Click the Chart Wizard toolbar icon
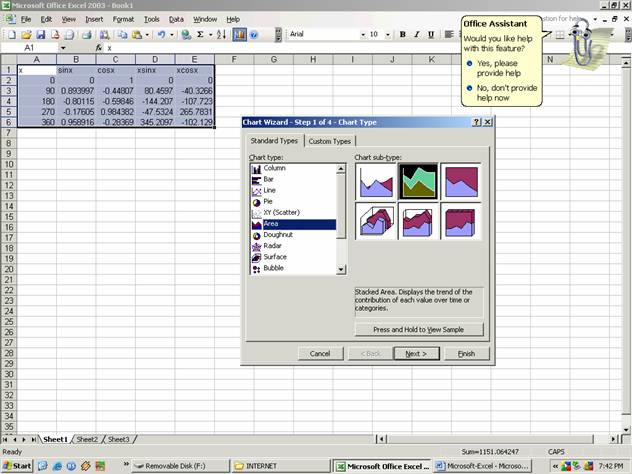Screen dimensions: 632x474 (239, 35)
